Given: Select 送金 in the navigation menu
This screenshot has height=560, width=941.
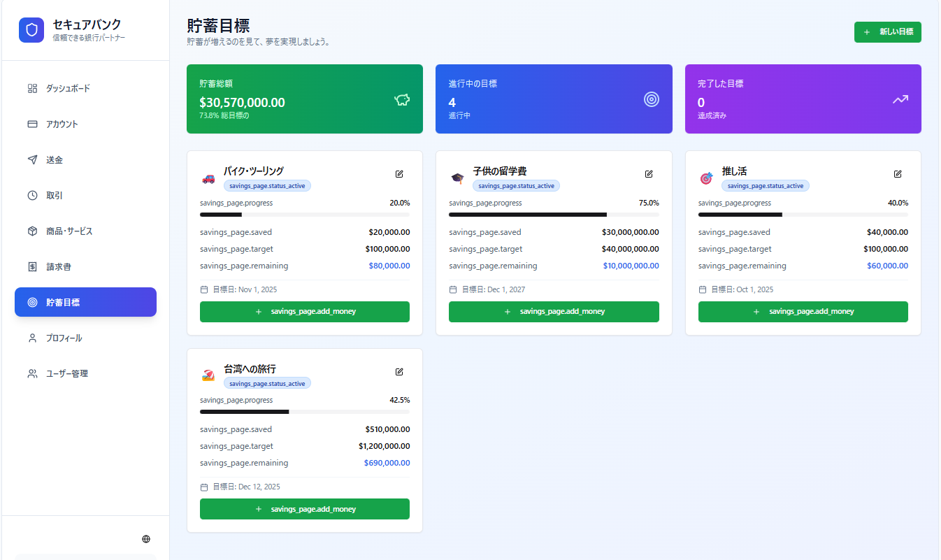Looking at the screenshot, I should [x=55, y=160].
